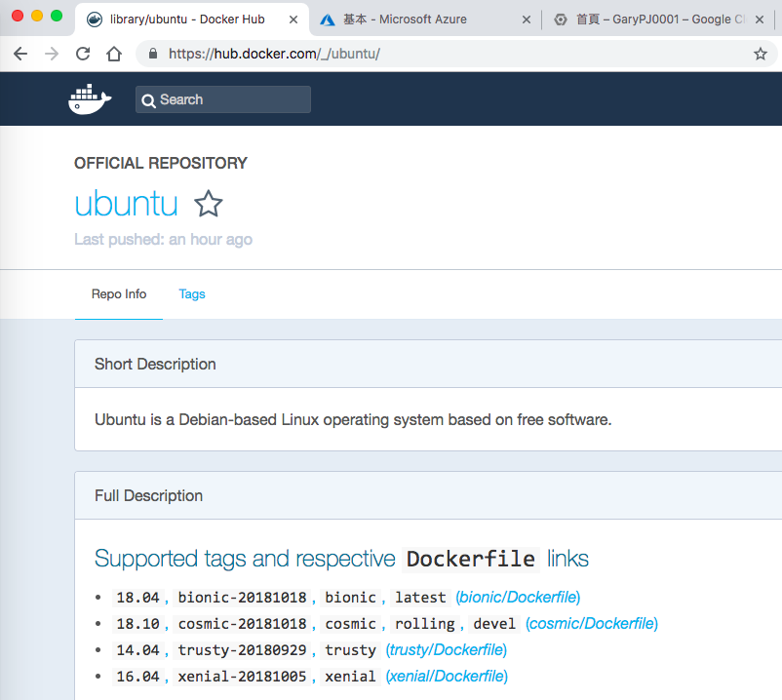Image resolution: width=782 pixels, height=700 pixels.
Task: Click the Docker Hub tab favicon
Action: [95, 19]
